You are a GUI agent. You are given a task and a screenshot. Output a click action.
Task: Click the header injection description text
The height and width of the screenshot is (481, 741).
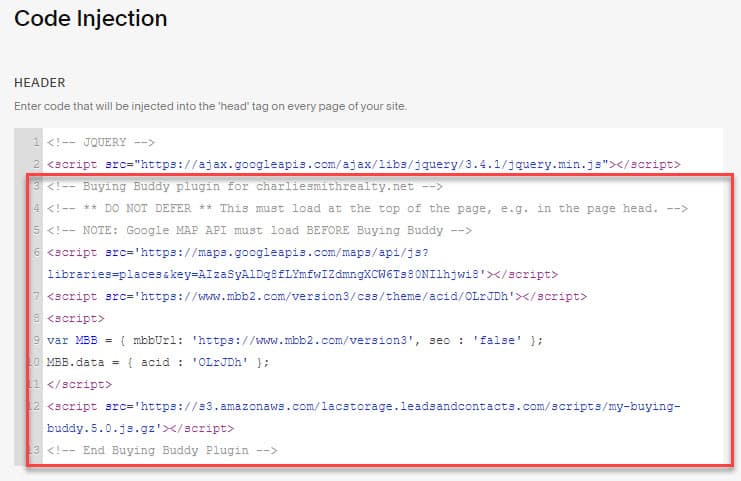(210, 106)
